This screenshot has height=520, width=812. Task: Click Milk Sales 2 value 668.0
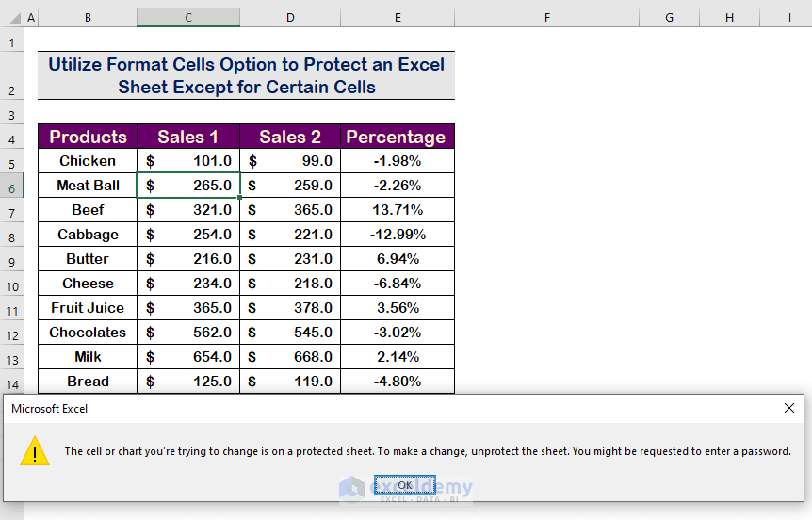click(290, 357)
